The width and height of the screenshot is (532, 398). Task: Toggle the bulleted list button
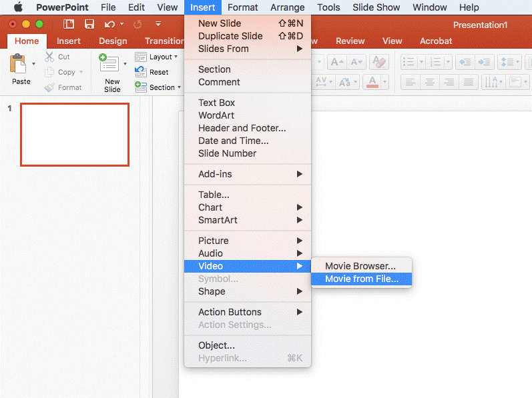[410, 62]
